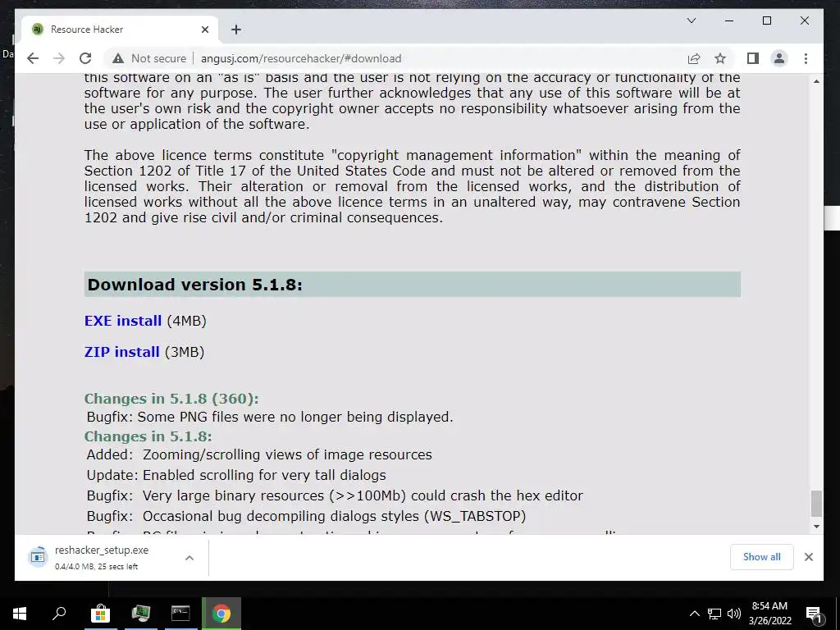The image size is (840, 630).
Task: Click the scrollbar up arrow
Action: click(x=816, y=81)
